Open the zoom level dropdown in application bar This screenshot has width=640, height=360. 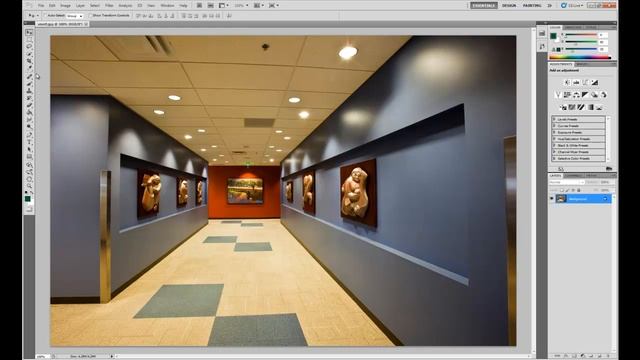click(x=241, y=6)
